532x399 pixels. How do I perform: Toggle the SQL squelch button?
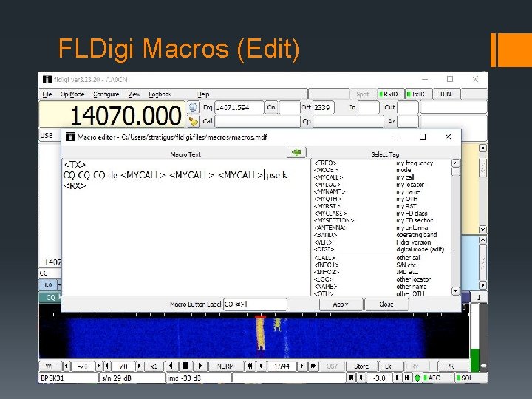pyautogui.click(x=471, y=378)
